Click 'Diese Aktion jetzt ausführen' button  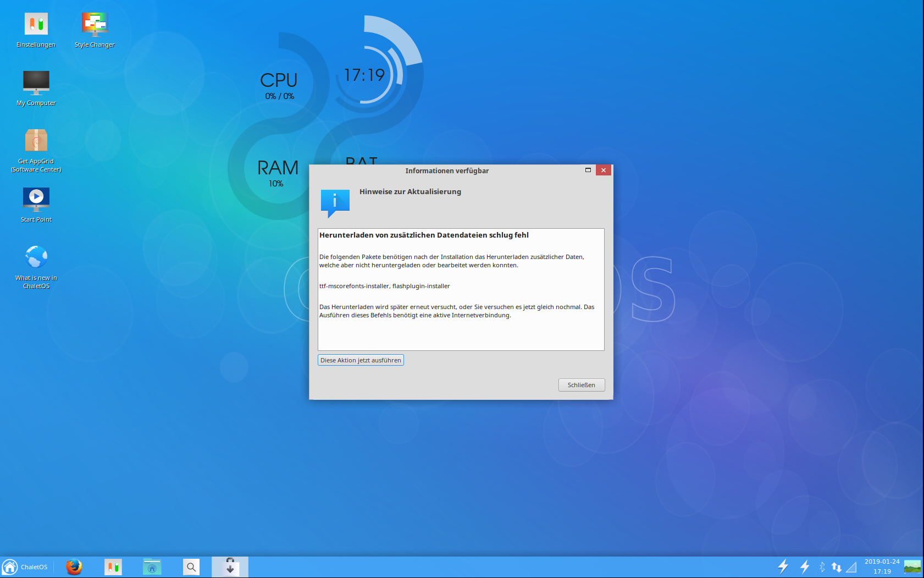click(361, 360)
